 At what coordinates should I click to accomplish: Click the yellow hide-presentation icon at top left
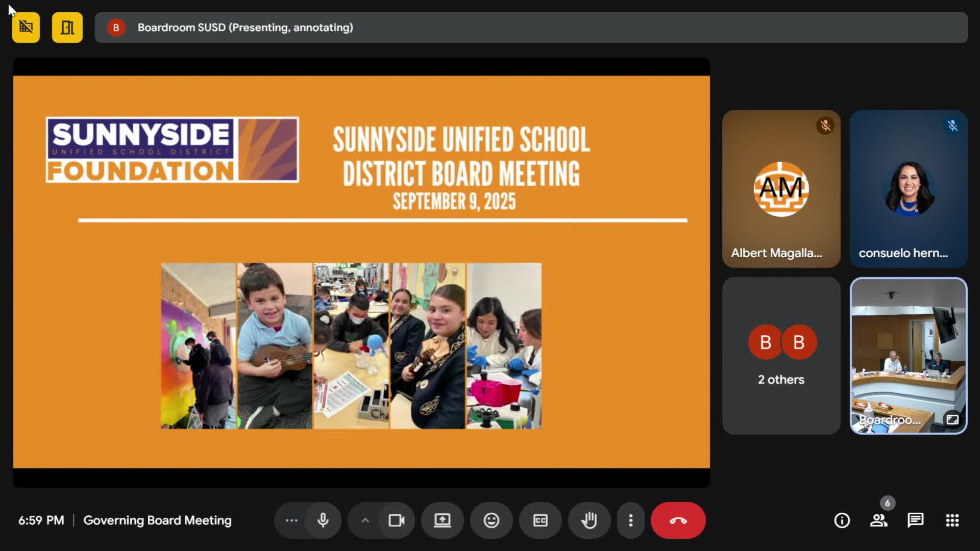[26, 28]
